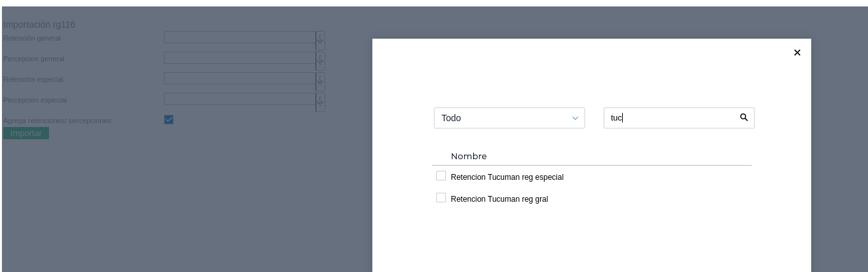Uncheck Agrega retenciones/percepciones checkbox
The image size is (868, 272).
169,120
